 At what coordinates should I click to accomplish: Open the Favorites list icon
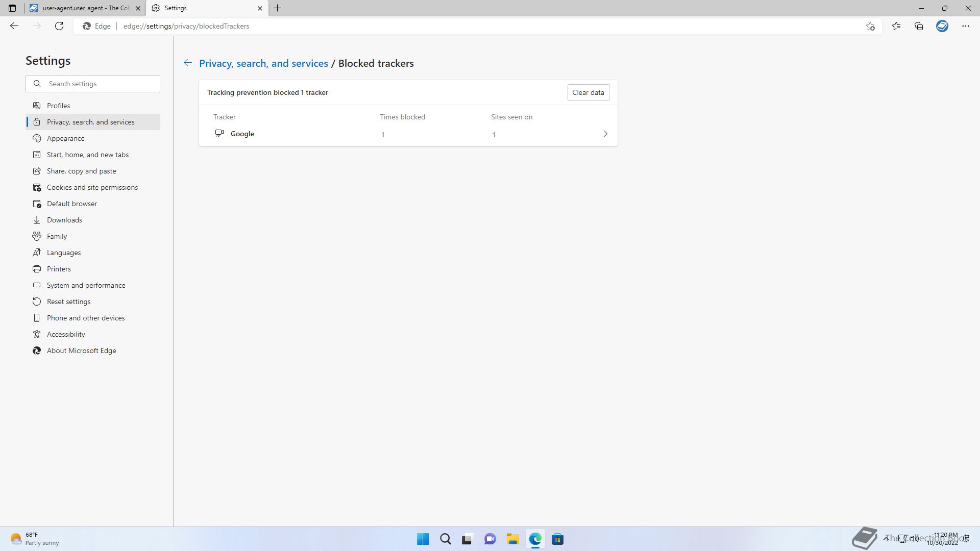click(x=896, y=26)
